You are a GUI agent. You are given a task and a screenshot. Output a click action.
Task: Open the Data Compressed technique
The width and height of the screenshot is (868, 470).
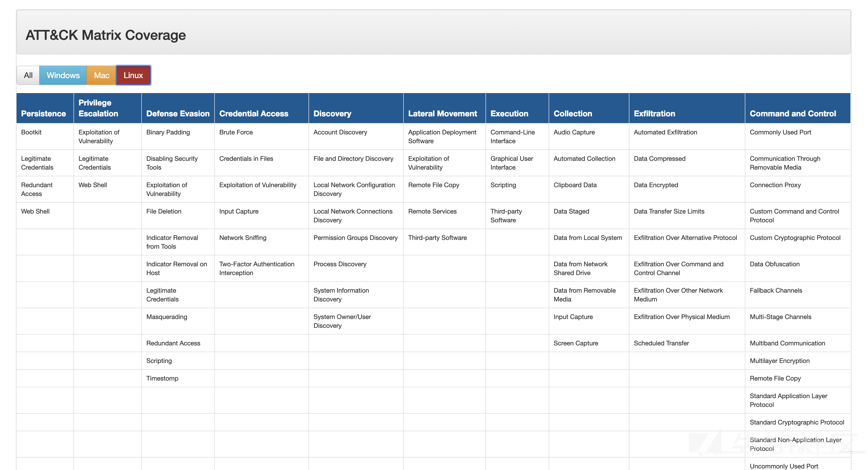659,158
